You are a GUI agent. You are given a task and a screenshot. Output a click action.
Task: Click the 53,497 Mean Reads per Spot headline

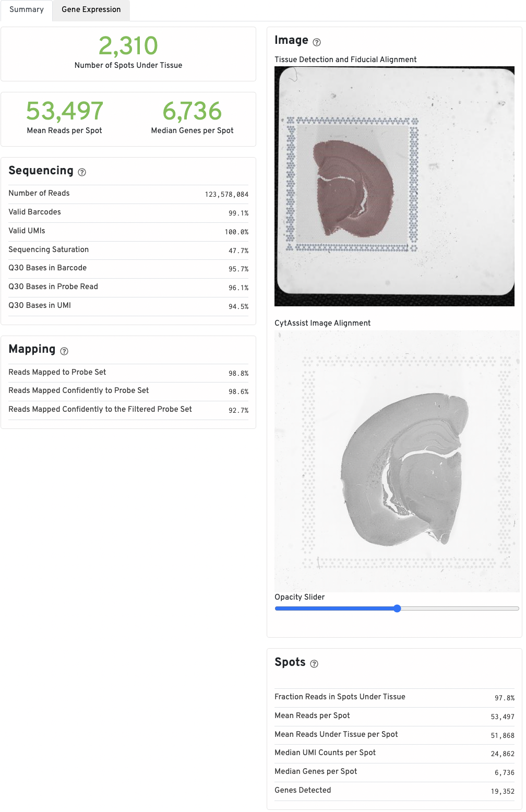pos(65,111)
